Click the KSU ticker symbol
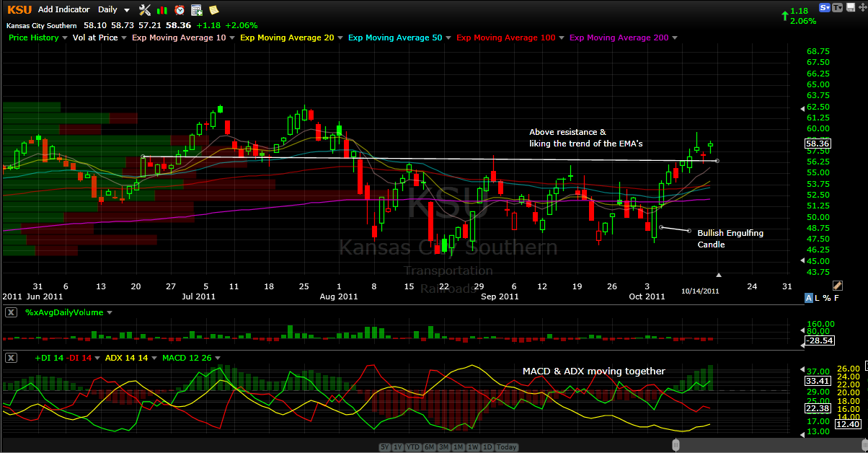 click(19, 9)
